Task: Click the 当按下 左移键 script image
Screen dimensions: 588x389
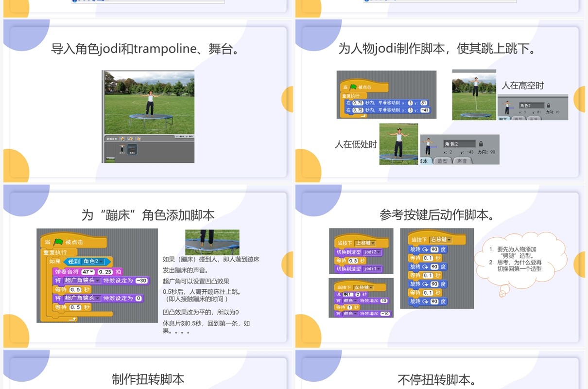Action: point(361,298)
